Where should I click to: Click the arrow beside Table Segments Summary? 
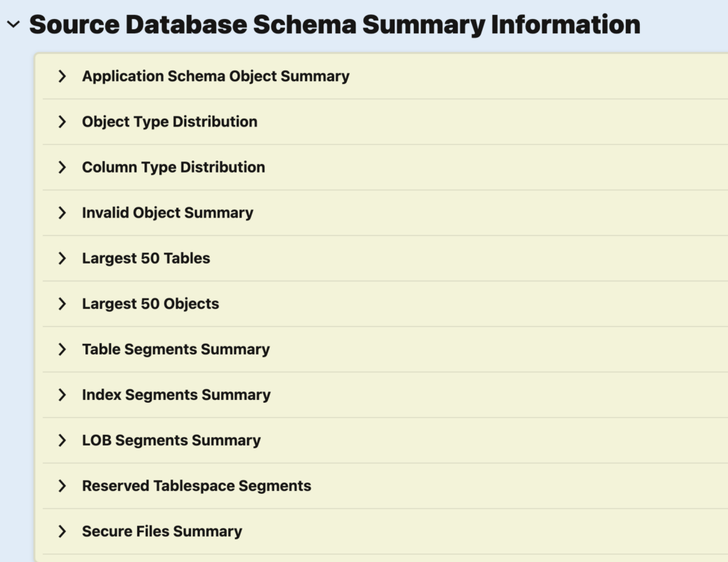pyautogui.click(x=63, y=349)
